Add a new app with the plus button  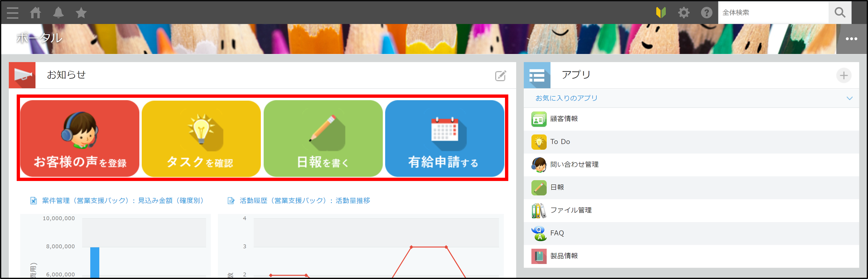(x=844, y=75)
